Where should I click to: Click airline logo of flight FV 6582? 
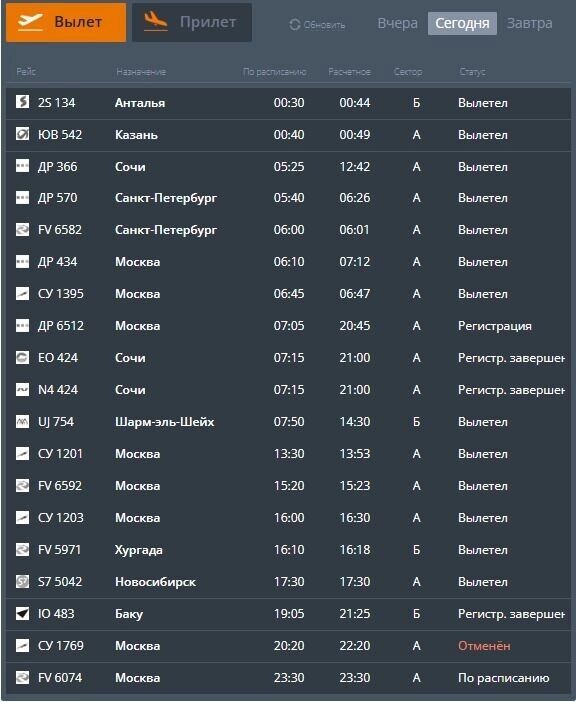pyautogui.click(x=22, y=230)
